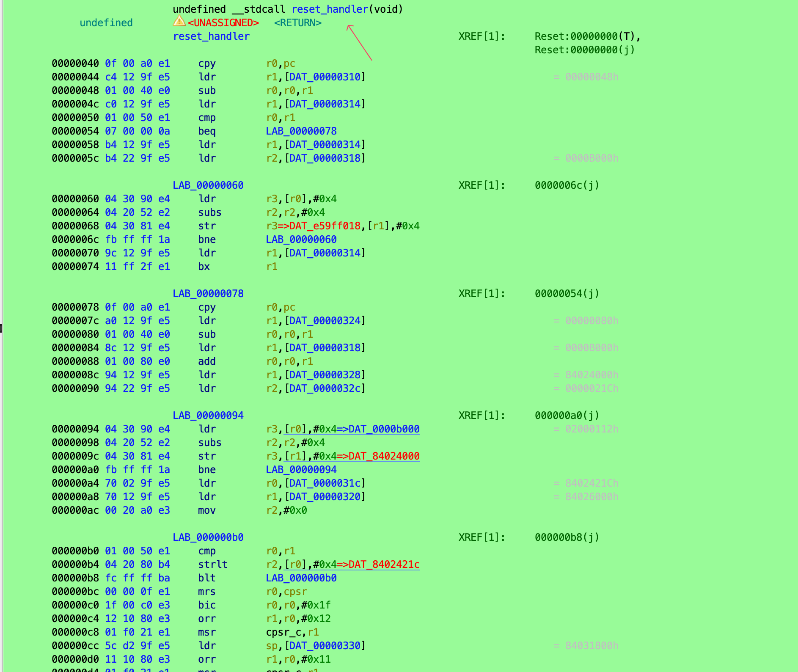Click the red DAT_8402421c reference
The image size is (798, 672).
point(384,565)
